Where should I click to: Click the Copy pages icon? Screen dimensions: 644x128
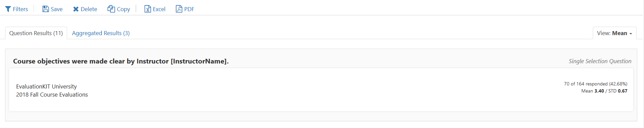coord(111,9)
